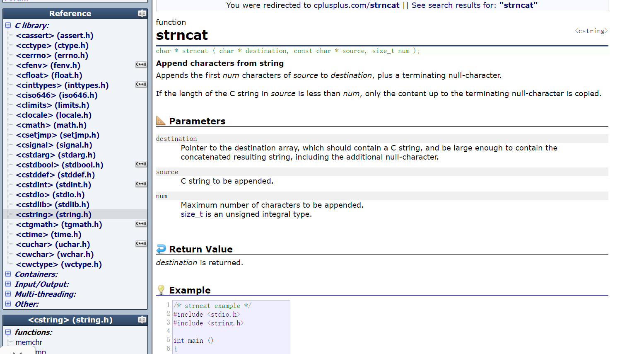Open the <cuchar> (uchar.h) reference
The height and width of the screenshot is (354, 644).
pos(53,245)
